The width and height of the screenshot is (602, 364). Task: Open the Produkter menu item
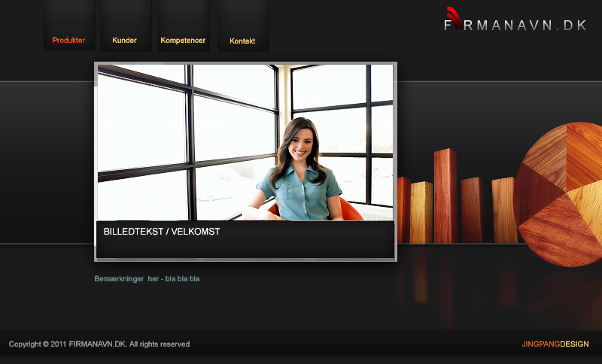coord(68,41)
